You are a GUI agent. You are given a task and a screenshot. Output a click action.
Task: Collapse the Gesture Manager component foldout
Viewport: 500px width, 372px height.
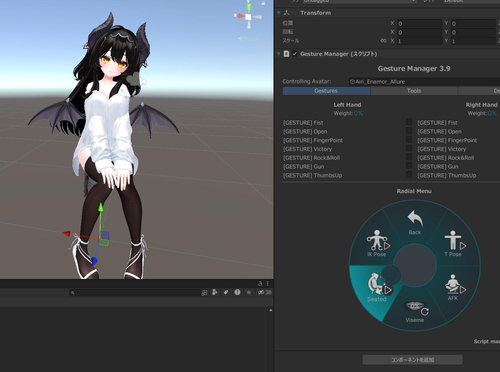(x=279, y=54)
